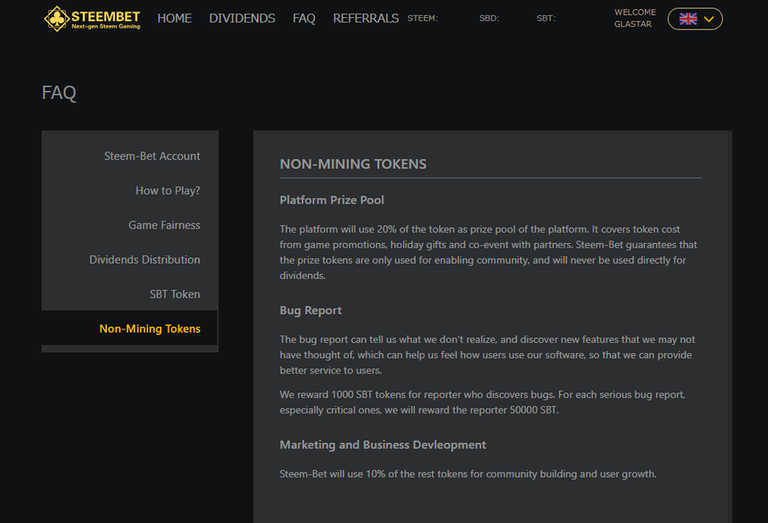Click the NON-MINING TOKENS heading
The height and width of the screenshot is (523, 768).
tap(353, 164)
